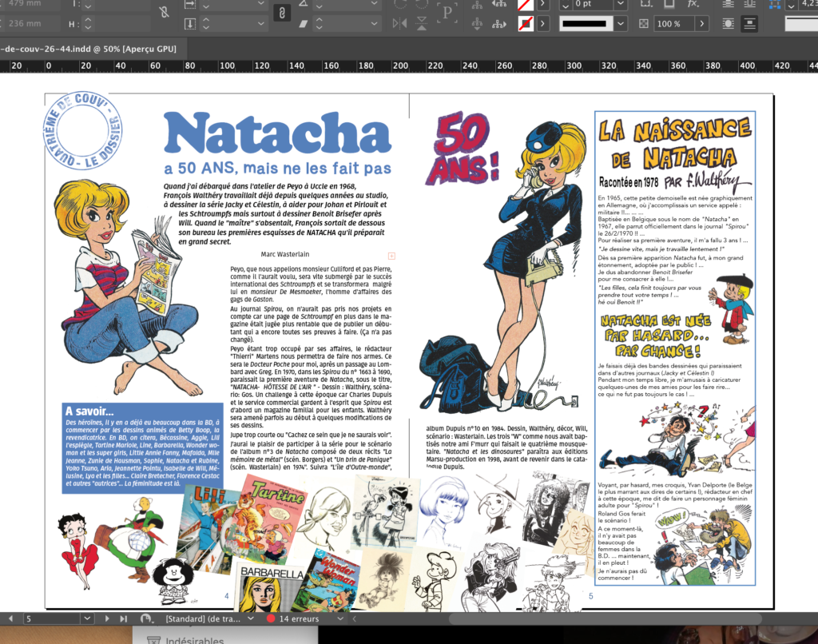818x644 pixels.
Task: Click the page number field showing 5
Action: pos(52,618)
